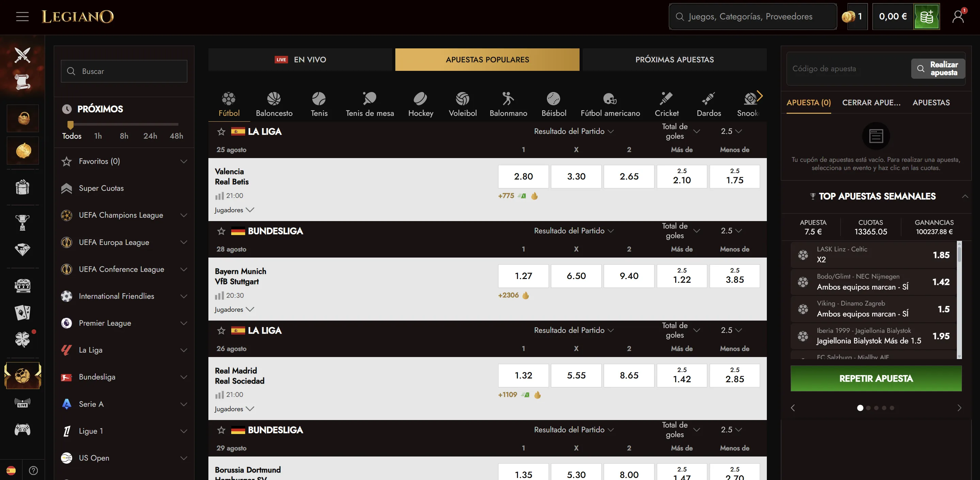This screenshot has width=980, height=480.
Task: Click the diamond icon in the left sidebar
Action: click(22, 249)
